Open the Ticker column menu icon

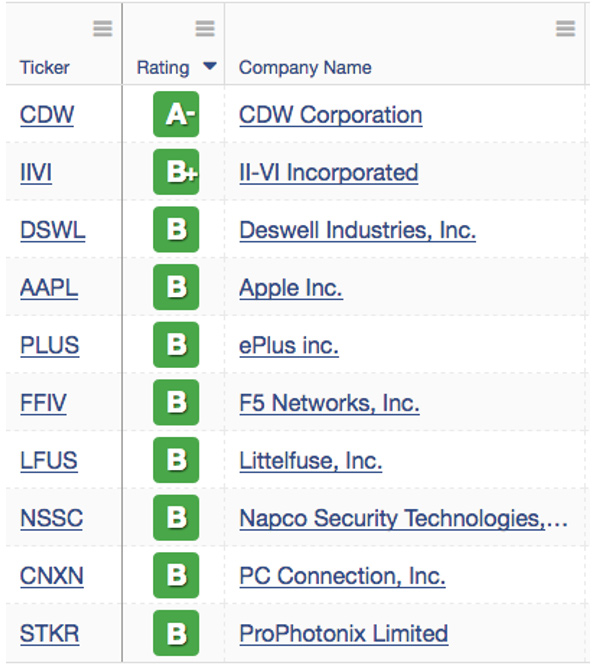[103, 29]
